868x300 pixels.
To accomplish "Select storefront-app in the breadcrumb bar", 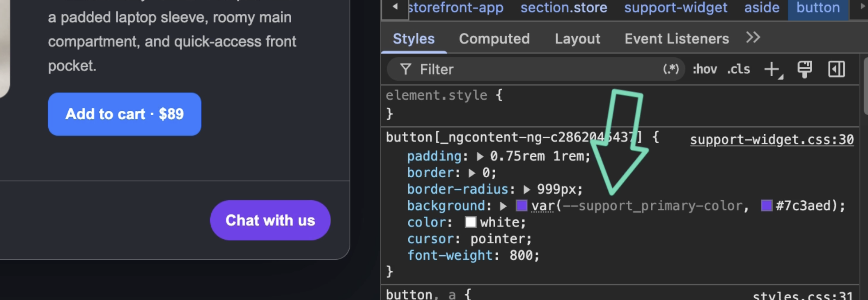I will 456,8.
